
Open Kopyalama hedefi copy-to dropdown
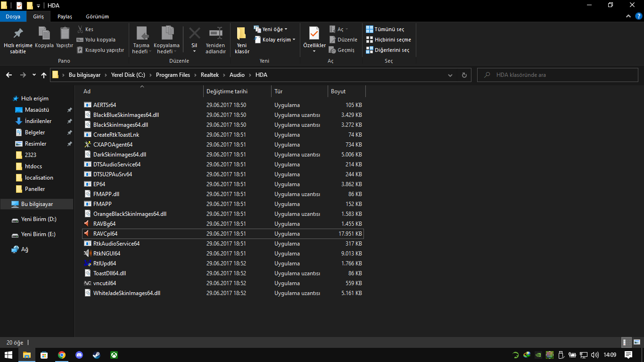pyautogui.click(x=166, y=40)
